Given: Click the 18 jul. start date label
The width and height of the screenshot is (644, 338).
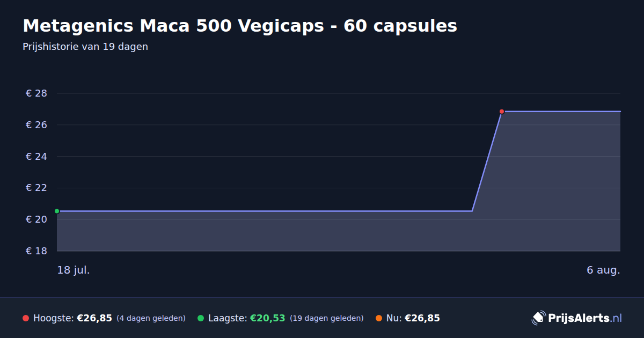Looking at the screenshot, I should pyautogui.click(x=74, y=270).
